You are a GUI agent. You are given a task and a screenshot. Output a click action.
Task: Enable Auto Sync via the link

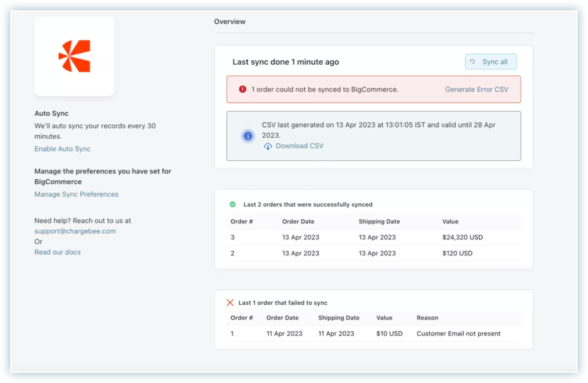tap(62, 149)
